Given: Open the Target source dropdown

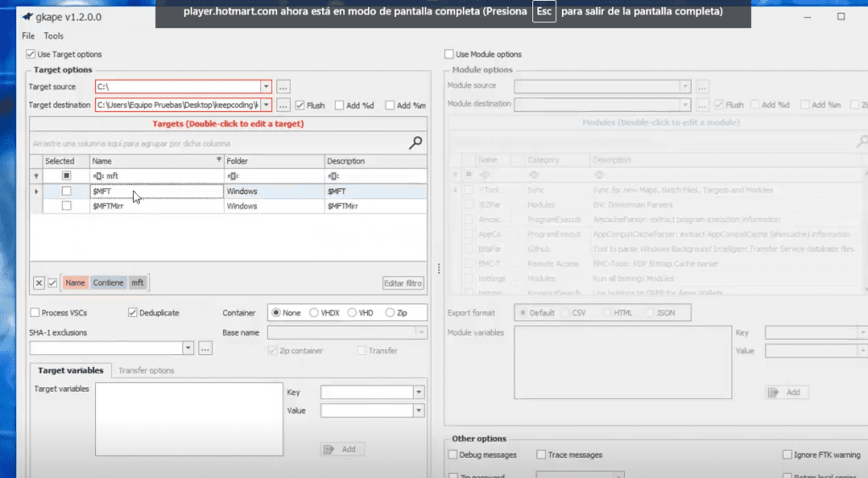Looking at the screenshot, I should (x=266, y=86).
